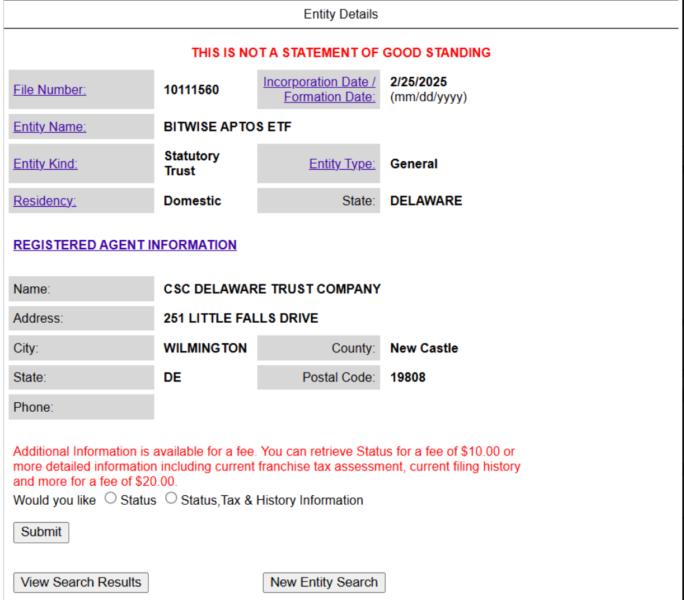Click the (mm/dd/yyyy) date format hint
684x600 pixels.
(428, 97)
